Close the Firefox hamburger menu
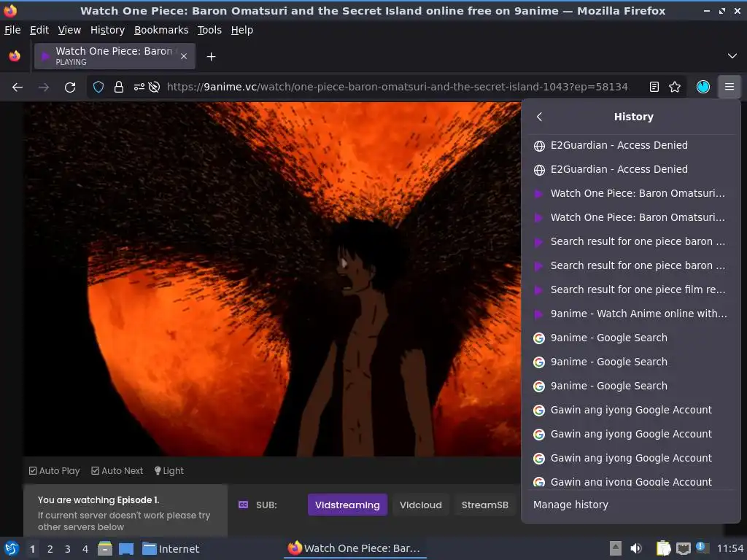The height and width of the screenshot is (560, 747). tap(729, 87)
